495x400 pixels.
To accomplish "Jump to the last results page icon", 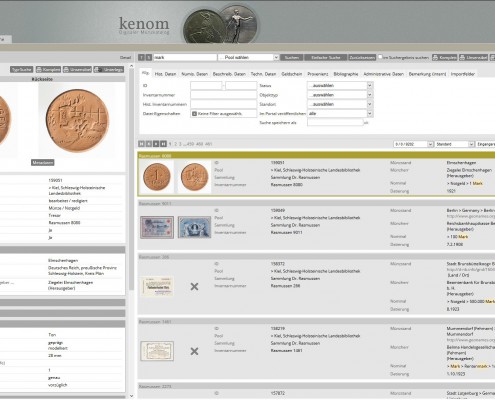I will pyautogui.click(x=163, y=144).
